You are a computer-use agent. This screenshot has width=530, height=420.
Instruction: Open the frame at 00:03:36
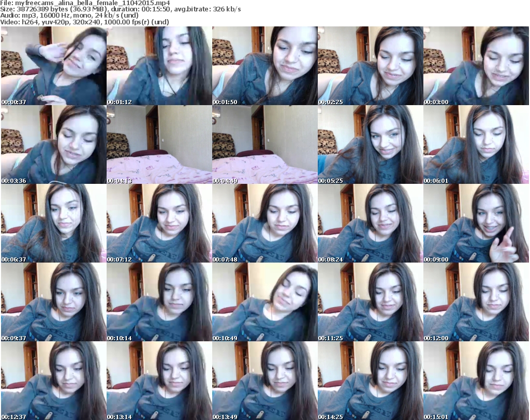(x=53, y=144)
